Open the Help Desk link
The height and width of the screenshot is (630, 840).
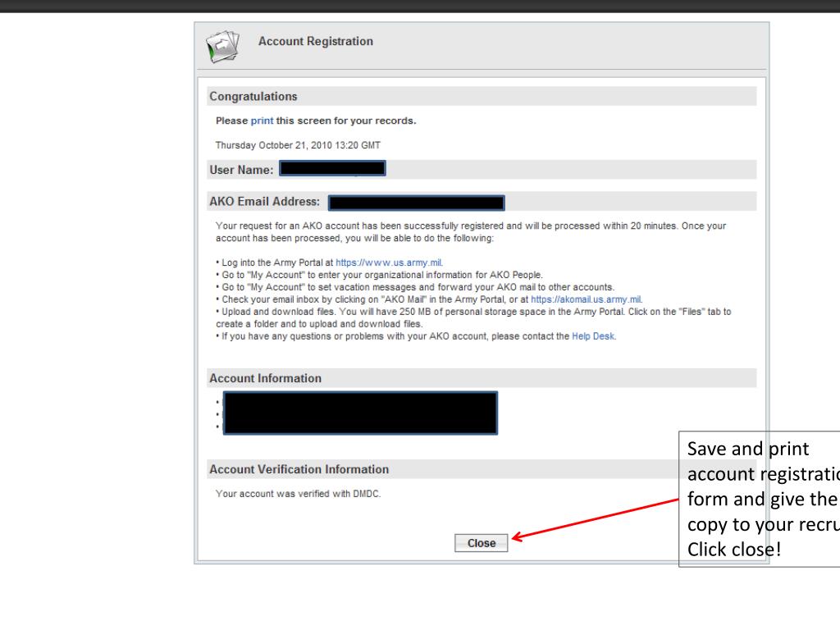tap(593, 336)
